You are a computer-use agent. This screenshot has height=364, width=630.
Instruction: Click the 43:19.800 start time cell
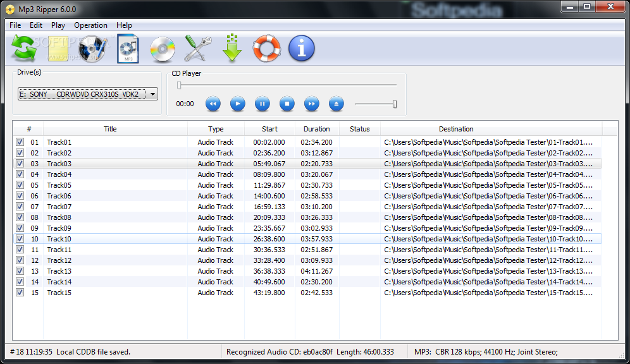pyautogui.click(x=269, y=293)
